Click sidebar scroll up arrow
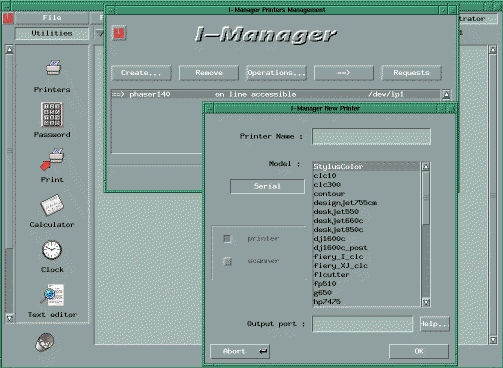This screenshot has height=368, width=503. tap(9, 50)
